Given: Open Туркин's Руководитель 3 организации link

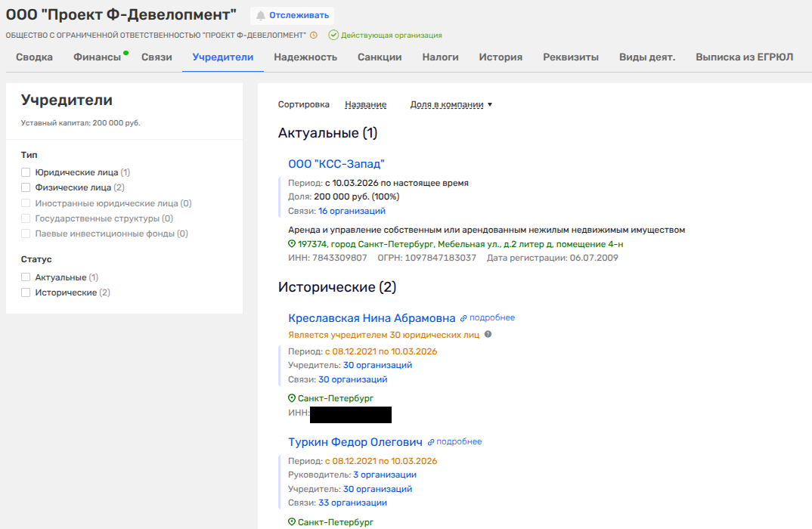Looking at the screenshot, I should click(x=384, y=475).
